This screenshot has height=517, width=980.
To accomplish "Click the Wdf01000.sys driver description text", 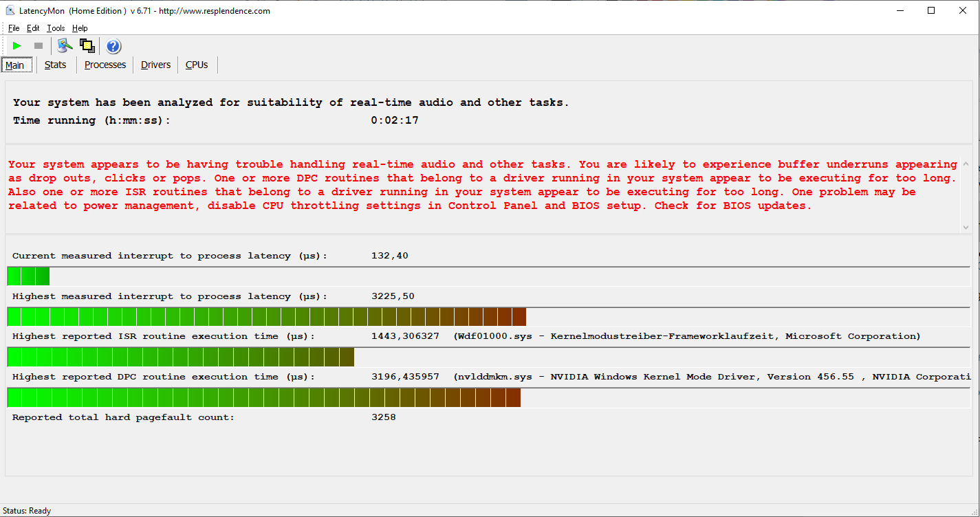I will pos(686,336).
